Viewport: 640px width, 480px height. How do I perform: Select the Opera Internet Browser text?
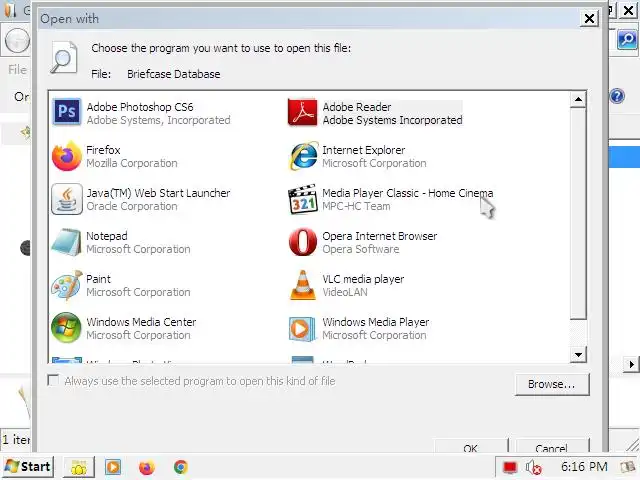pyautogui.click(x=380, y=236)
